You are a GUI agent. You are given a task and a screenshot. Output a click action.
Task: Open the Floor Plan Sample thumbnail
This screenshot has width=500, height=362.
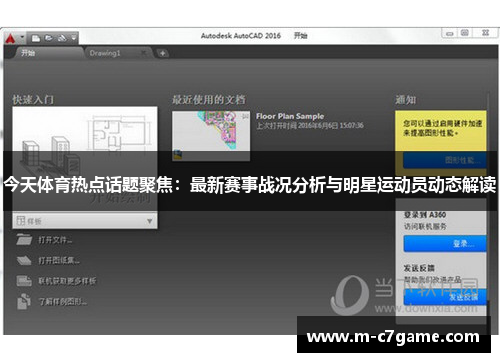211,136
